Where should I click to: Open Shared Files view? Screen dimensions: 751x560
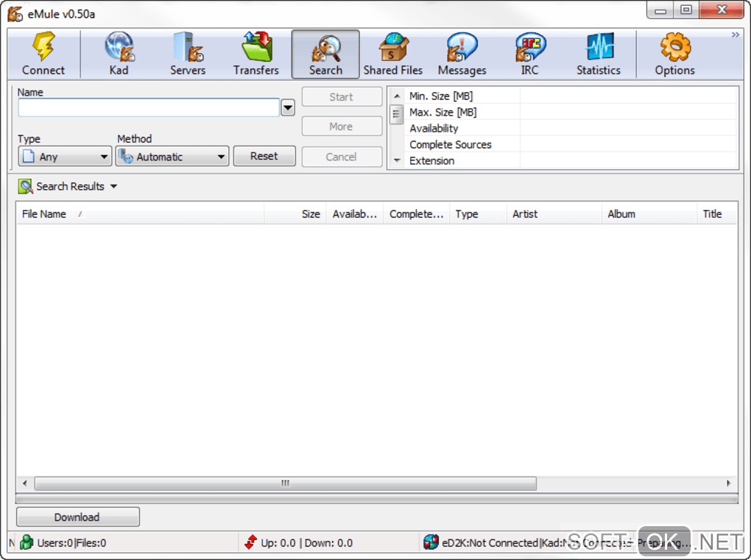coord(393,54)
